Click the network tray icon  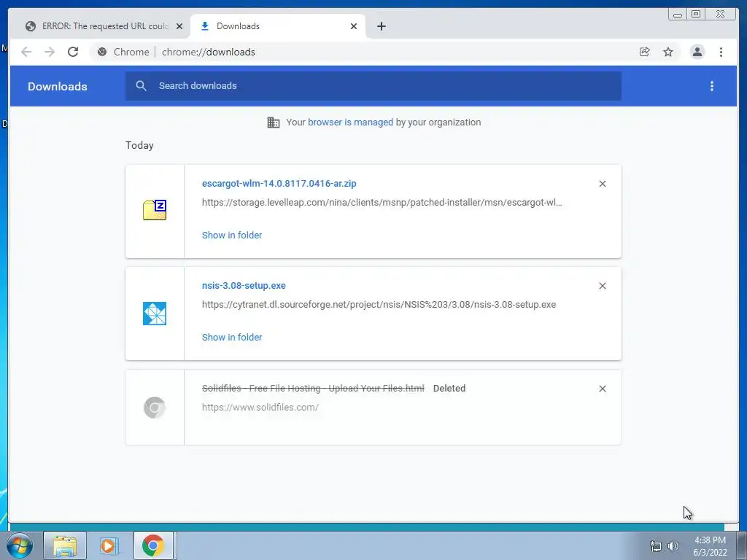click(x=656, y=546)
